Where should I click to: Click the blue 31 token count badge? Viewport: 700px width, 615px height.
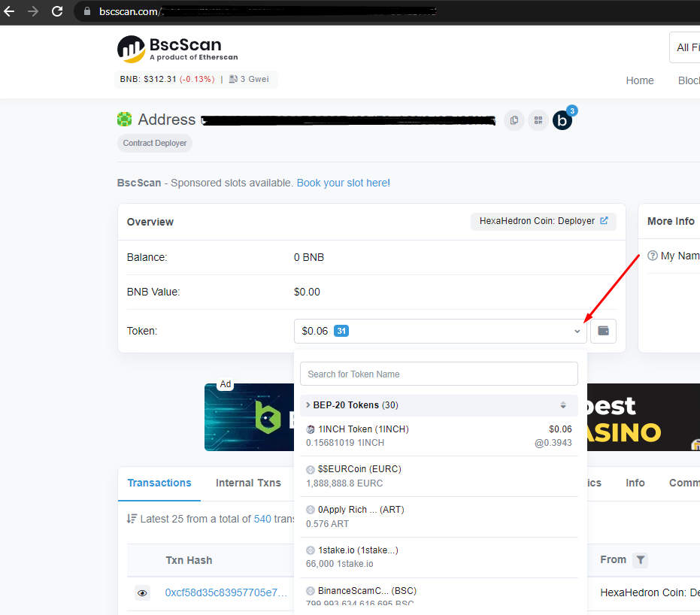point(341,331)
